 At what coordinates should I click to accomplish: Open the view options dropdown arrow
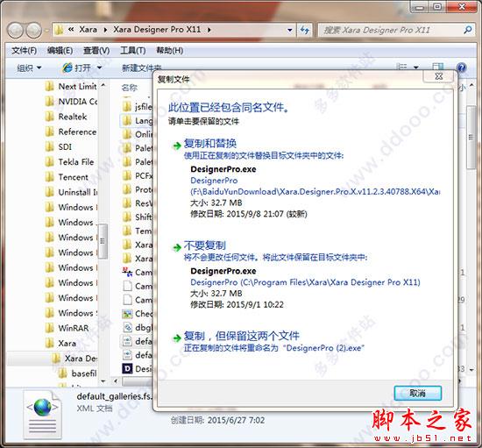[x=416, y=68]
